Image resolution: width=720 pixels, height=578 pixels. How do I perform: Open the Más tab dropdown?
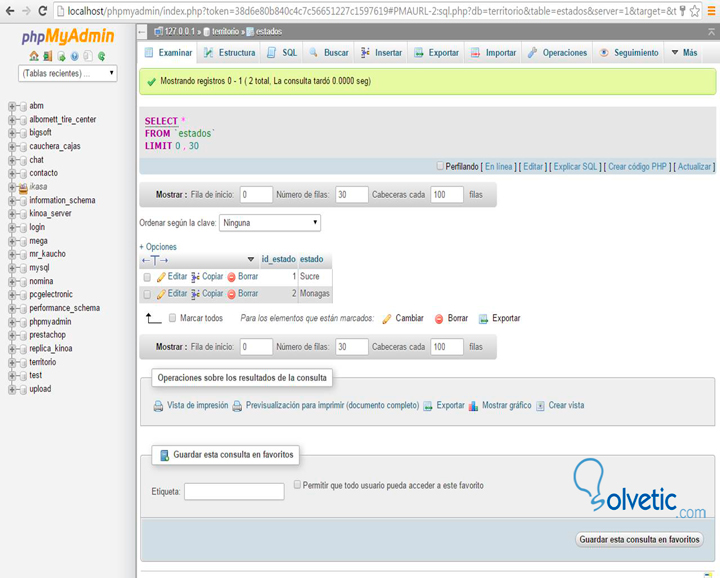point(684,53)
